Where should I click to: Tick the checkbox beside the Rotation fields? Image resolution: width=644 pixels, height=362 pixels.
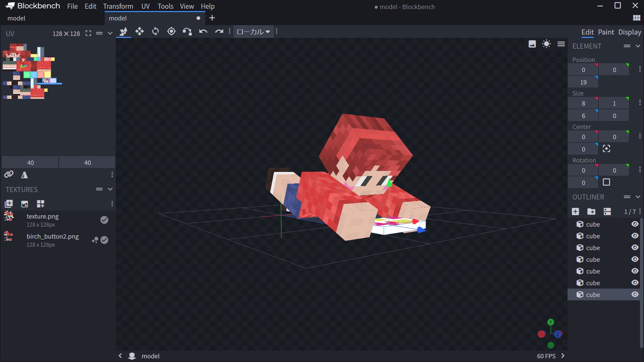point(606,182)
